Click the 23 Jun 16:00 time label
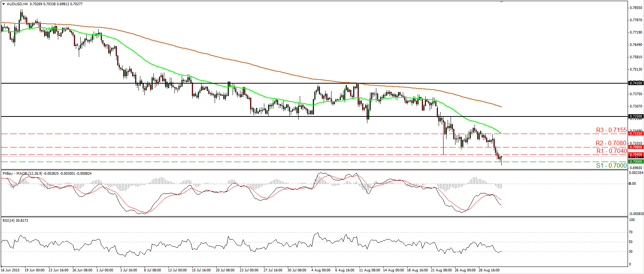The image size is (644, 274). tap(58, 270)
